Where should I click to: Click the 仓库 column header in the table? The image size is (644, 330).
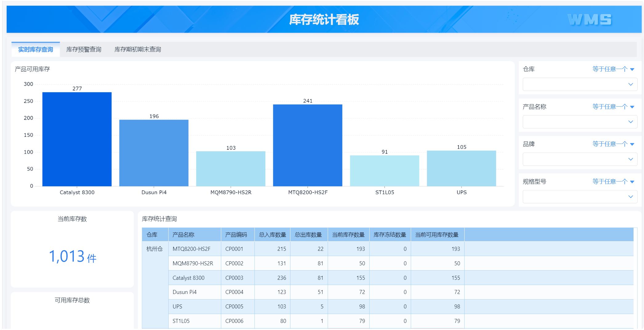click(155, 234)
